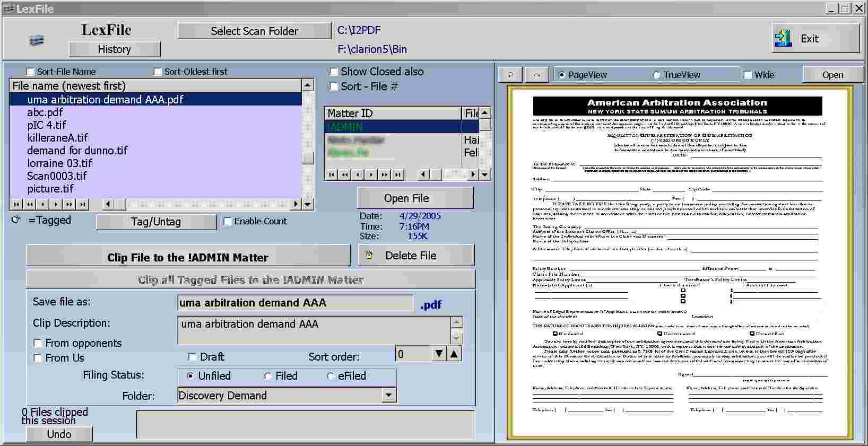Click Clip Description scroll up arrow
This screenshot has width=868, height=446.
tap(456, 322)
